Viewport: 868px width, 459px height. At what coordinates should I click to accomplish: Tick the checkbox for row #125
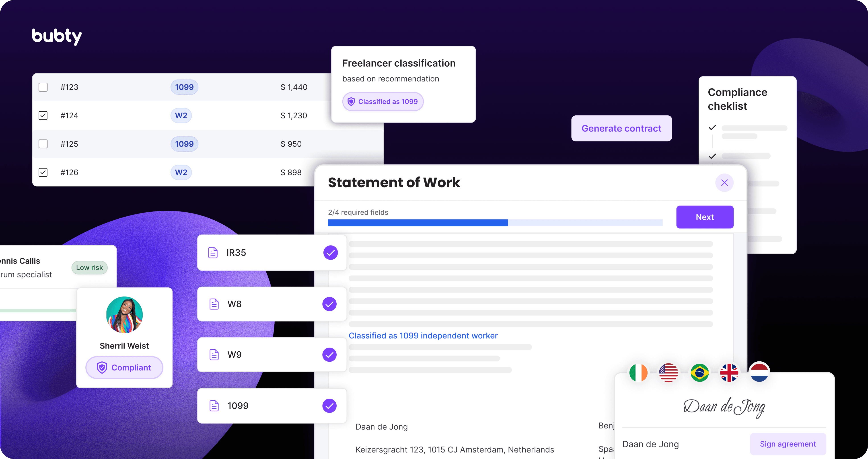(x=43, y=144)
